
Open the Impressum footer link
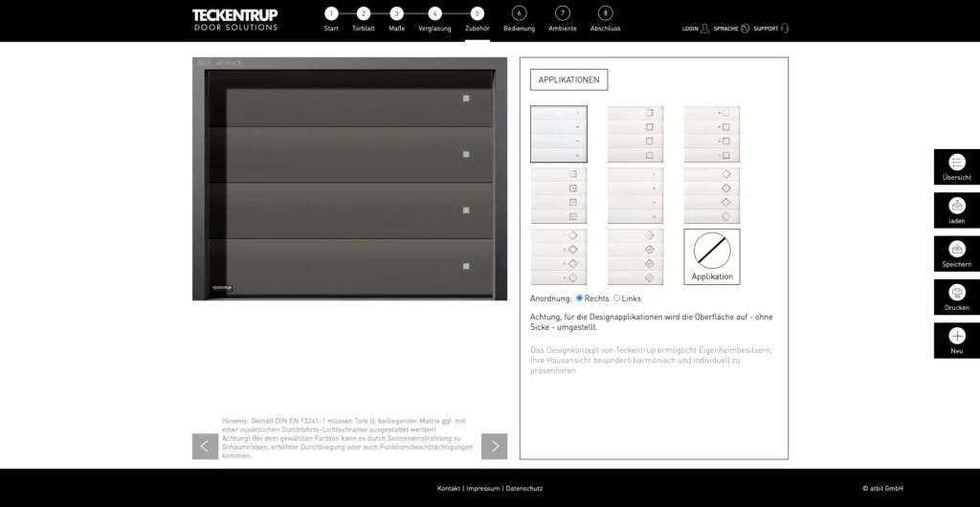482,489
